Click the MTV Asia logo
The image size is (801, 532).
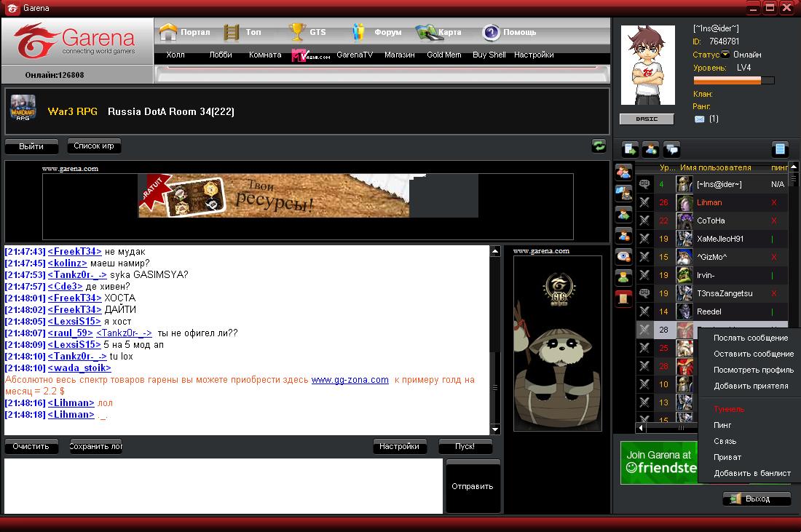point(311,55)
